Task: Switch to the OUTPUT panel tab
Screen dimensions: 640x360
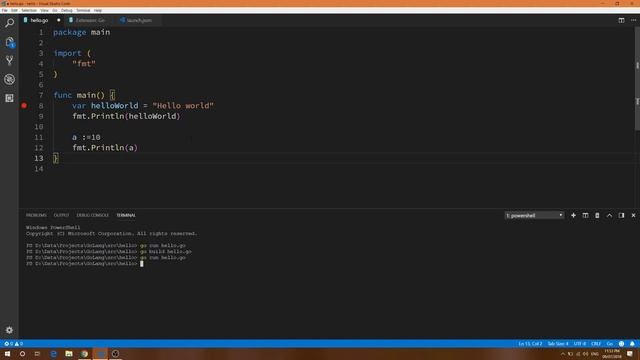Action: 61,215
